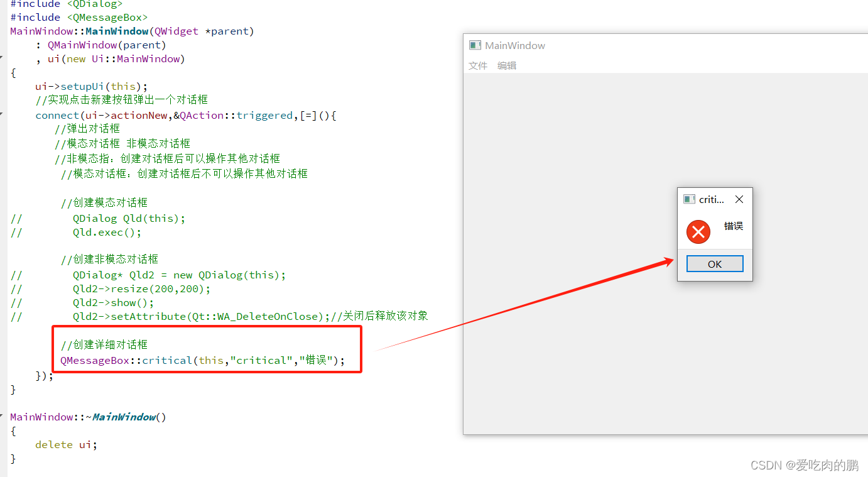This screenshot has height=477, width=868.
Task: Click the #include <QMessageBox> line
Action: pos(79,17)
